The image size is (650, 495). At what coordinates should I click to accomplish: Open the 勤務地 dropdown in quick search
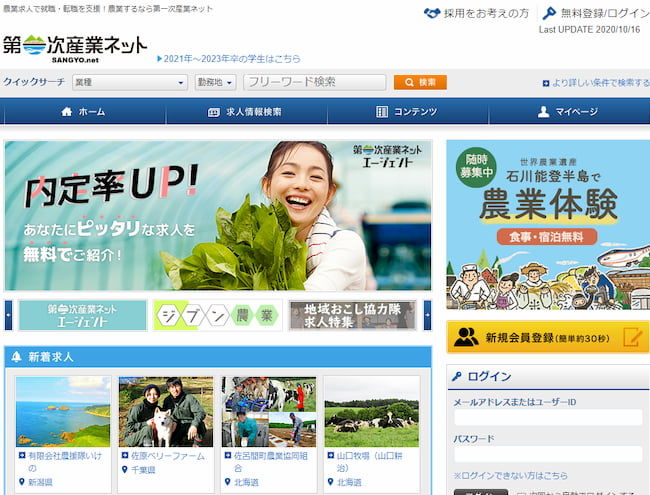click(x=216, y=82)
